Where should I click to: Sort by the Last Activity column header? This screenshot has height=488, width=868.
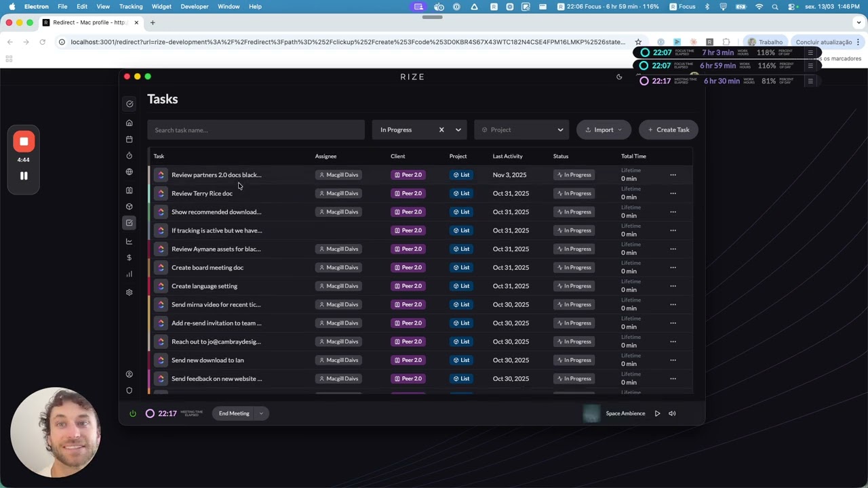[x=507, y=156]
